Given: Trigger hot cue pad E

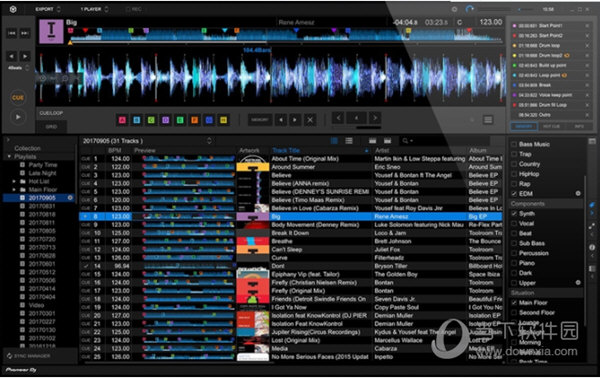Looking at the screenshot, I should pyautogui.click(x=180, y=120).
